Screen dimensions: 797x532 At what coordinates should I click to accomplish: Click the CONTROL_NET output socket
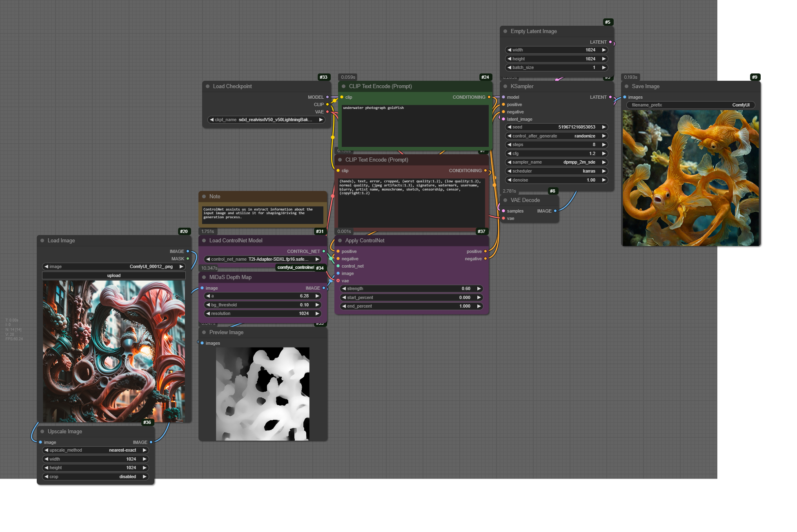pos(324,251)
